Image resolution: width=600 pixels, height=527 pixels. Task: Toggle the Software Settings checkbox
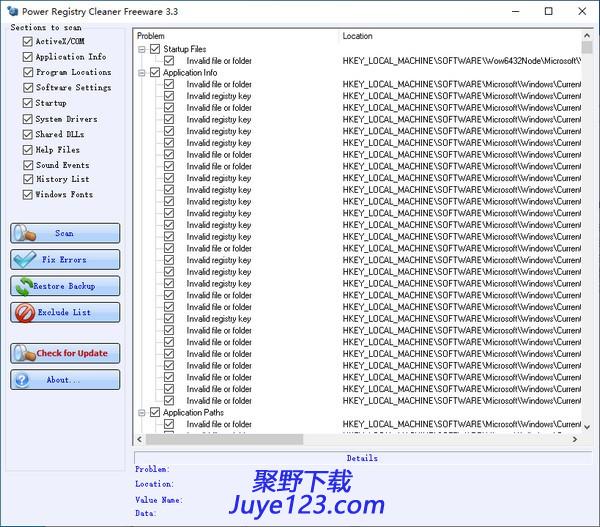28,88
